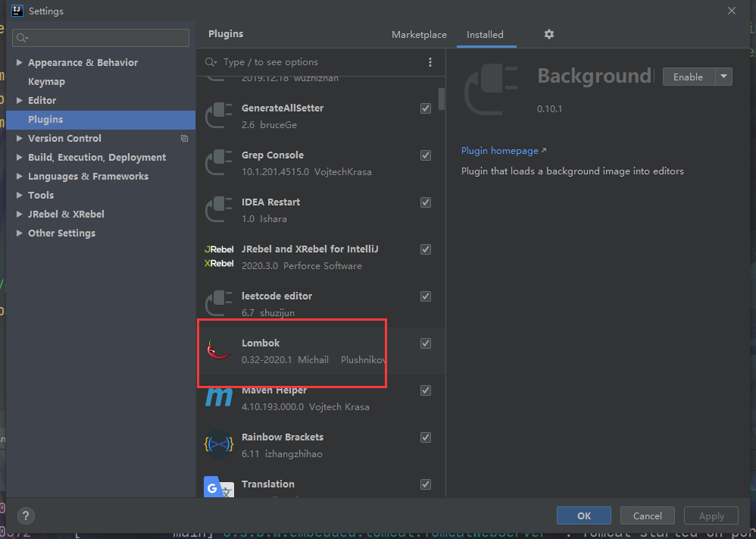Expand Build, Execution, Deployment arrow
The width and height of the screenshot is (756, 539).
coord(19,158)
